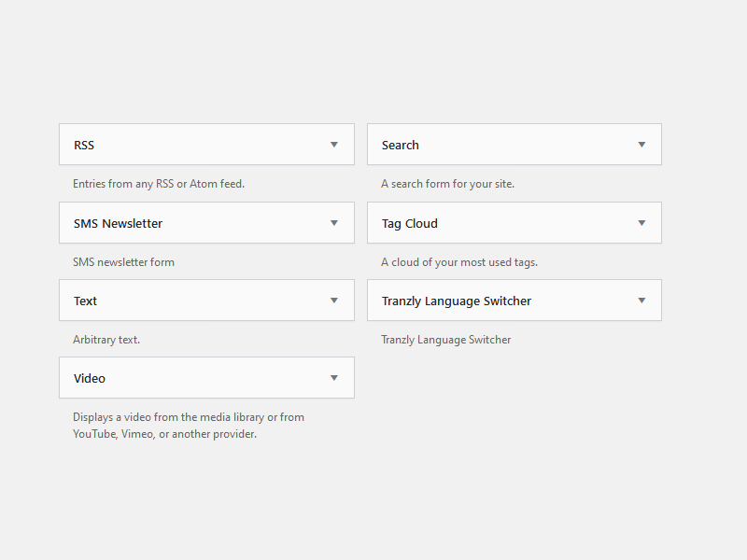The height and width of the screenshot is (560, 747).
Task: Click the 'SMS newsletter form' description
Action: coord(123,262)
